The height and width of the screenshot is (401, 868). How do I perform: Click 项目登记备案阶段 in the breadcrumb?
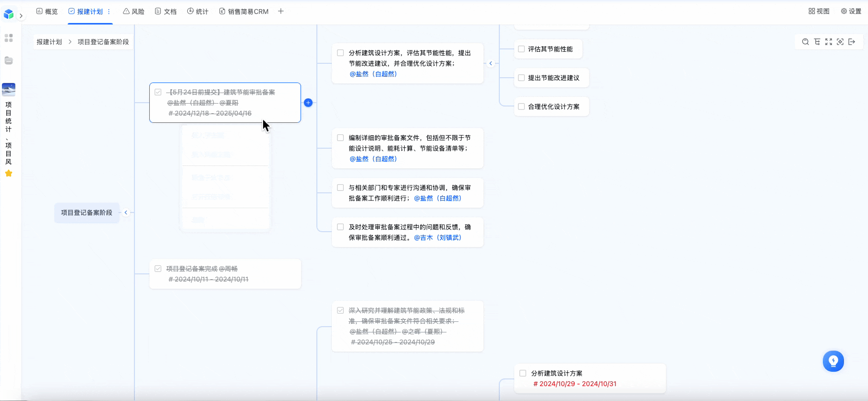tap(103, 42)
